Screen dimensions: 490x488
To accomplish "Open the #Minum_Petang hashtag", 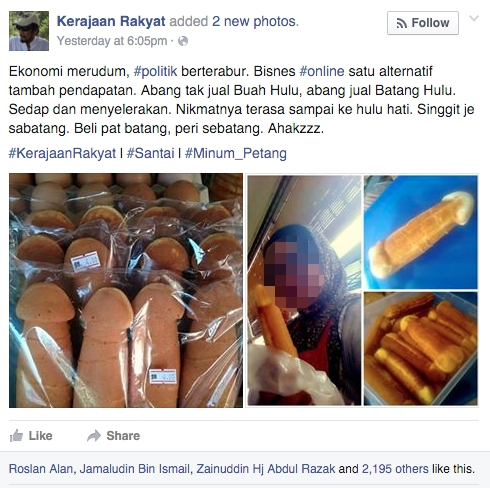I will click(x=236, y=153).
